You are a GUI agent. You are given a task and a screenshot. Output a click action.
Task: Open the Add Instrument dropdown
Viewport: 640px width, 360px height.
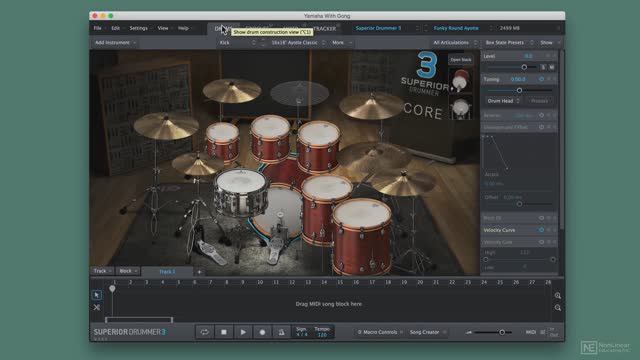(115, 42)
